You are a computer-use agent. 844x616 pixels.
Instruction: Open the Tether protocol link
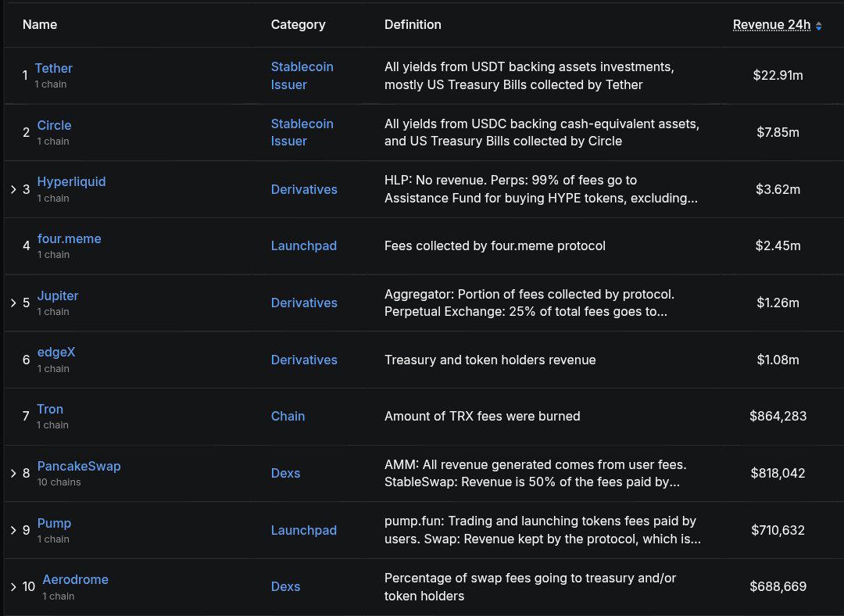point(53,68)
